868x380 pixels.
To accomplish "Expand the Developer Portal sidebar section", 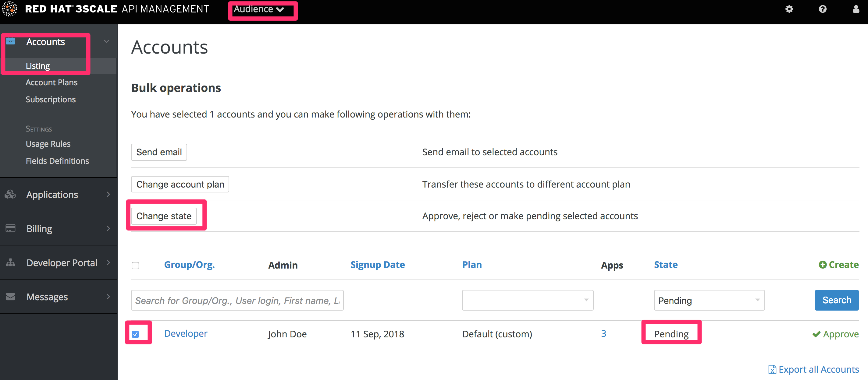I will [x=62, y=263].
